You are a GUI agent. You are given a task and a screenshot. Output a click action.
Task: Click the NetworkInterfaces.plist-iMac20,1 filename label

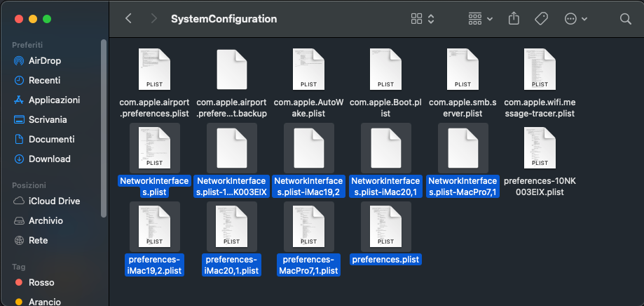385,186
